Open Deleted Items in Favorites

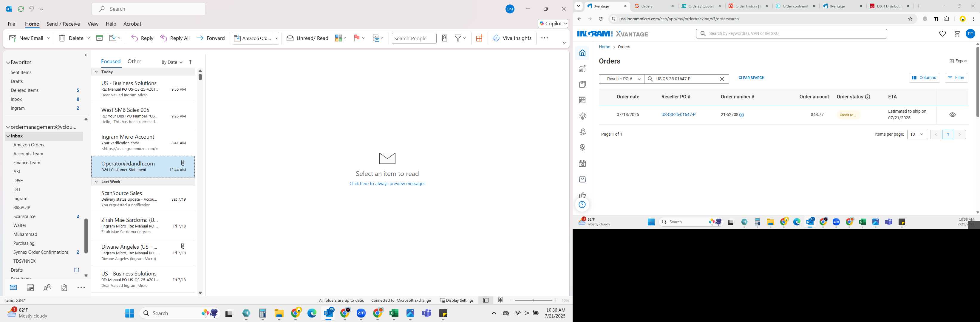click(25, 90)
